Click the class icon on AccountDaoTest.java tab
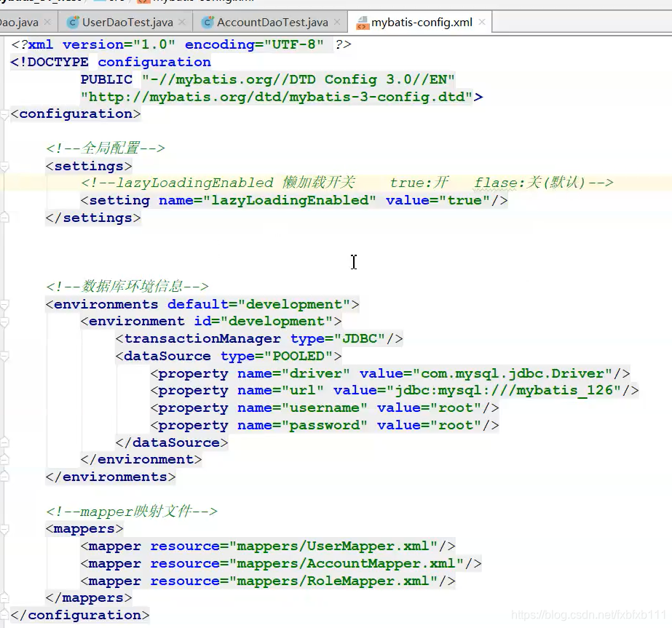The height and width of the screenshot is (628, 672). click(x=207, y=22)
